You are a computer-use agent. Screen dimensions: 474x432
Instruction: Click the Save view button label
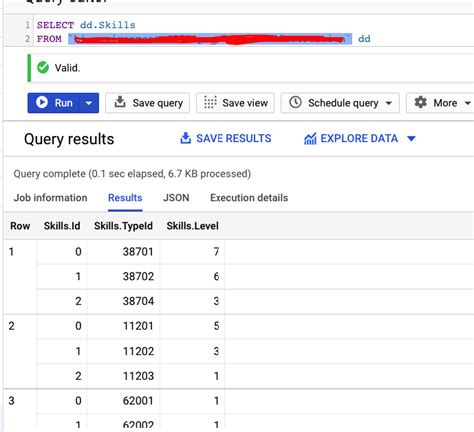click(x=245, y=103)
